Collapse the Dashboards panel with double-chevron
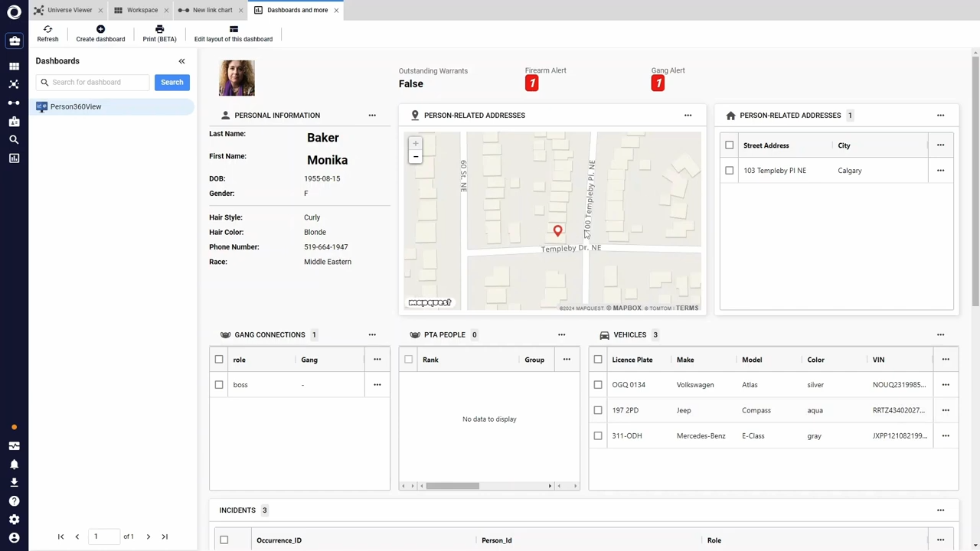The image size is (980, 551). coord(181,61)
